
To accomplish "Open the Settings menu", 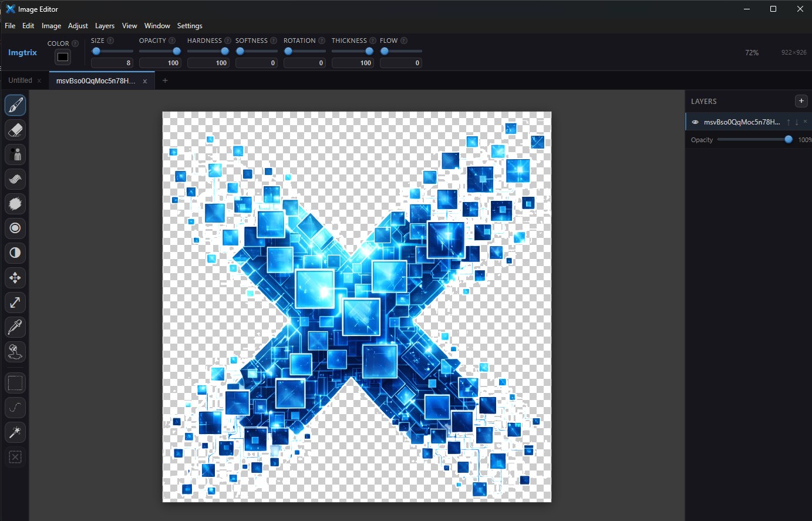I will pyautogui.click(x=190, y=26).
